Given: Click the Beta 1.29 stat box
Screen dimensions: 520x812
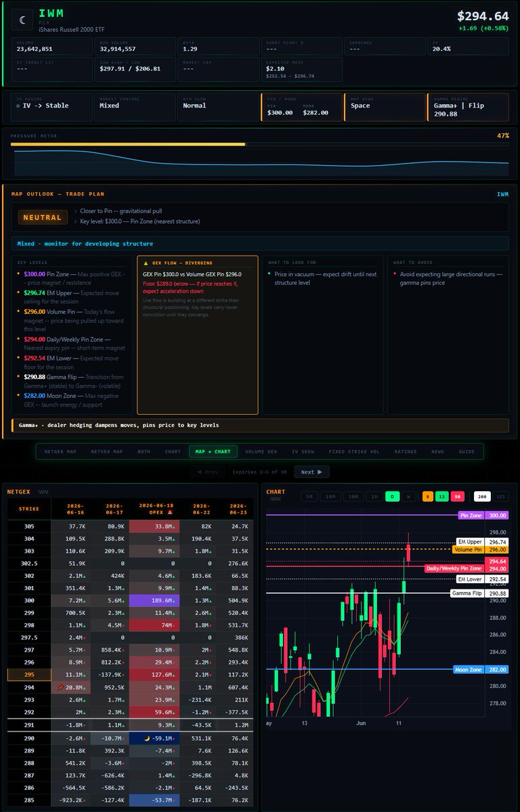Looking at the screenshot, I should click(218, 46).
